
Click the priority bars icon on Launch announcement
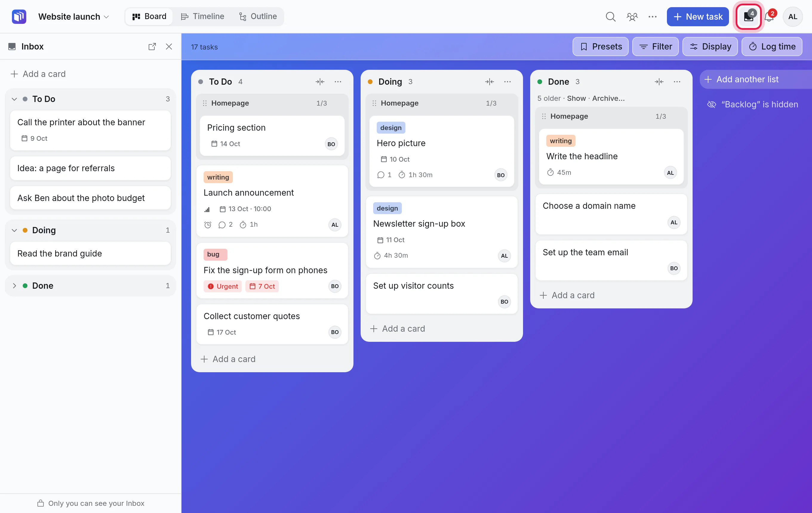pyautogui.click(x=207, y=209)
